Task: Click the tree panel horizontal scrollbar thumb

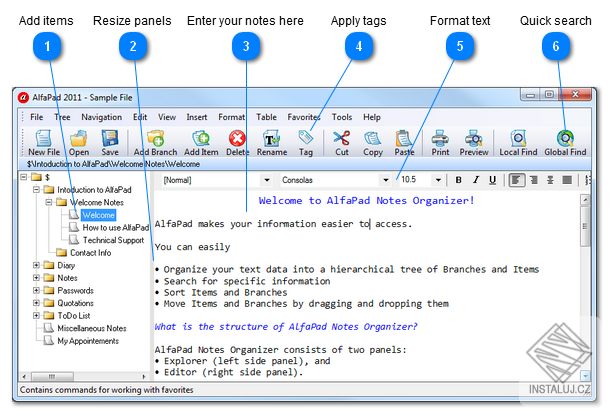Action: [52, 376]
